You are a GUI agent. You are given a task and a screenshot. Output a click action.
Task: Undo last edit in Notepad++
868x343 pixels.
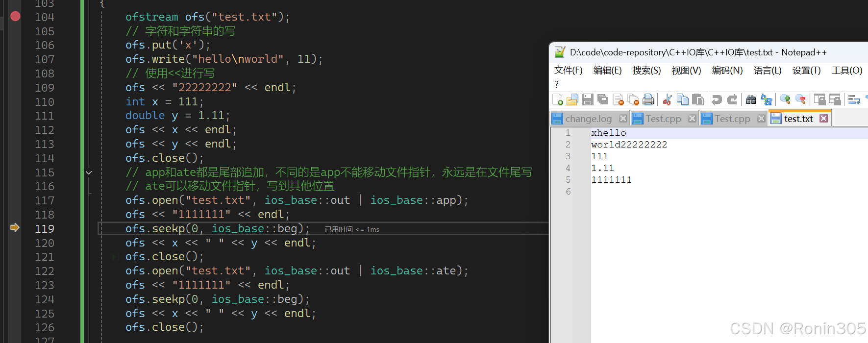717,100
